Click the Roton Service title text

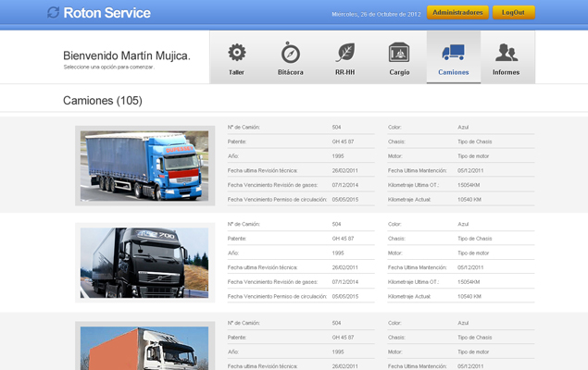(x=106, y=13)
